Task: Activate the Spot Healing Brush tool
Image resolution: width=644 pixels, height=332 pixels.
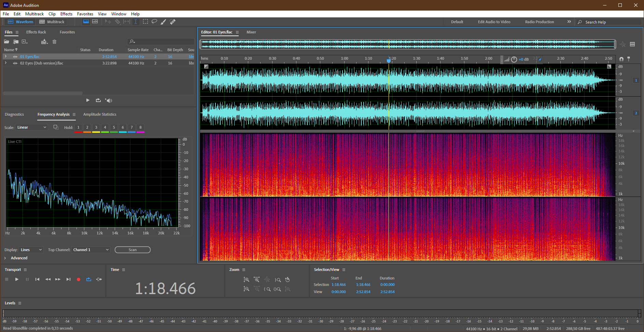Action: 173,21
